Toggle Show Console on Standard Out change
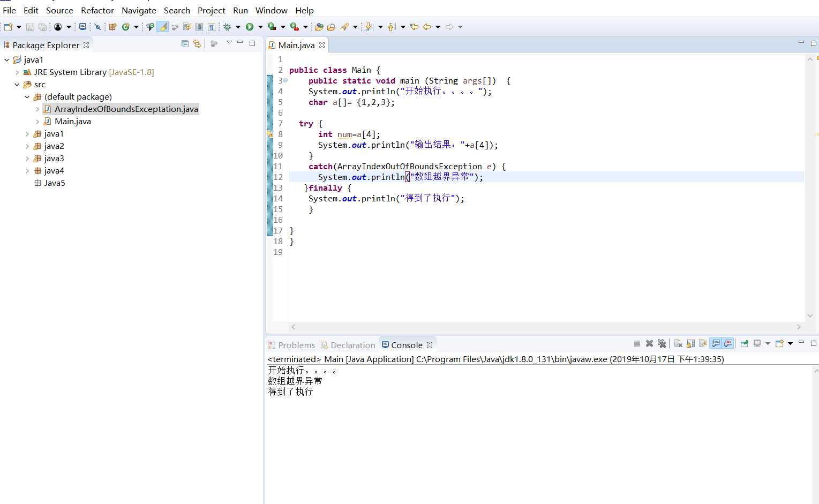Viewport: 819px width, 504px height. 716,344
